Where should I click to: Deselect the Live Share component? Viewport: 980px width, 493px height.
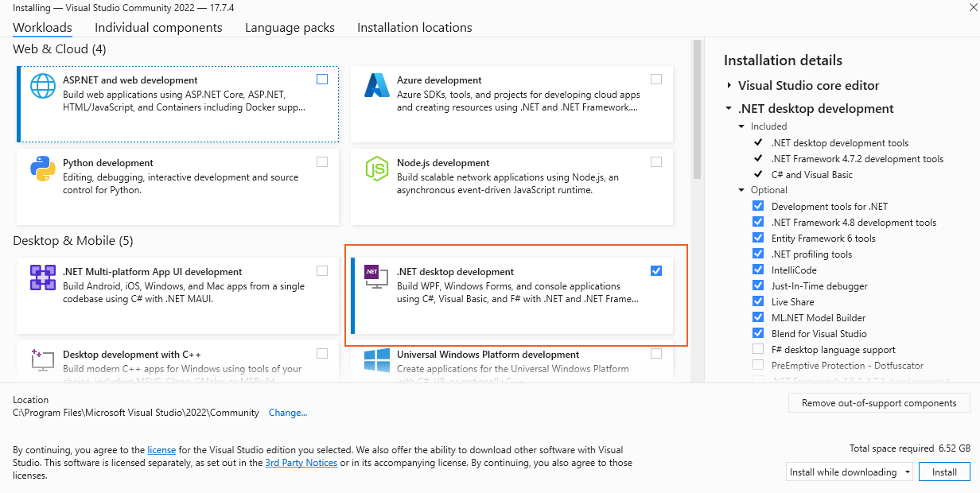[758, 302]
